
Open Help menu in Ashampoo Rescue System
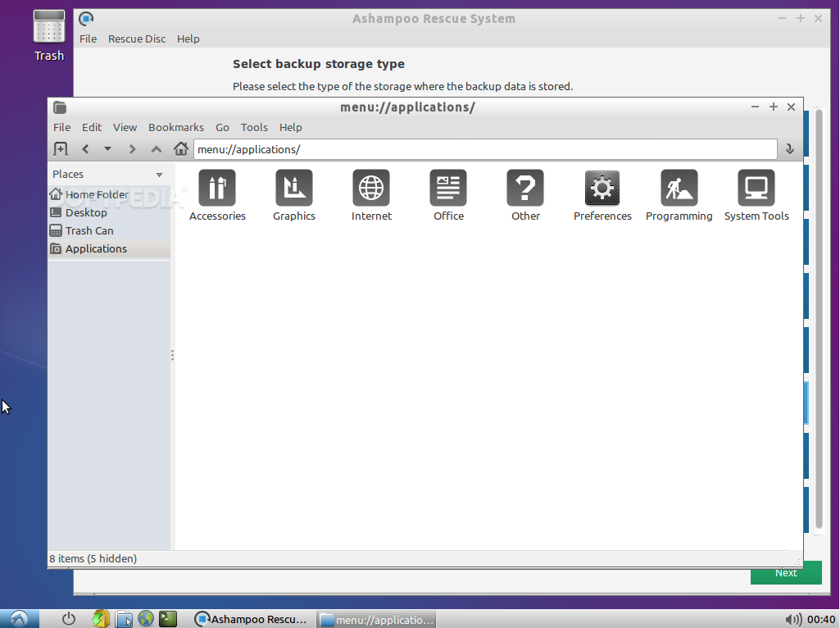188,39
